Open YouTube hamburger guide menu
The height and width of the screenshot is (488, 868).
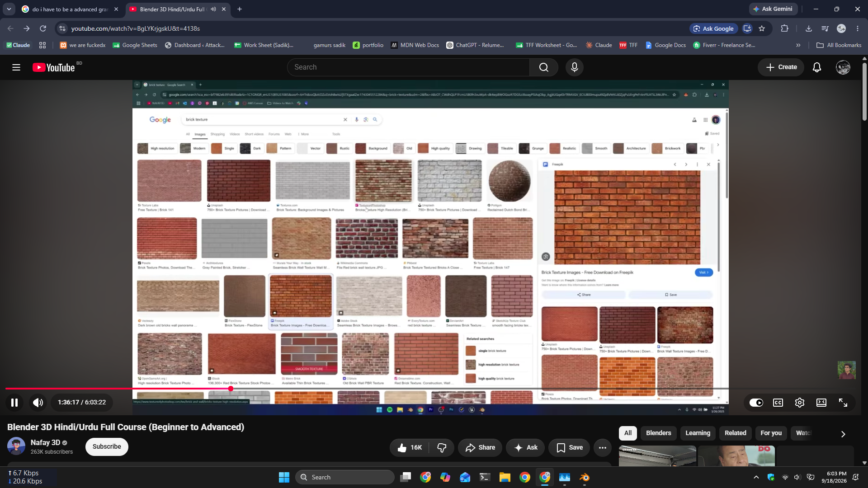(x=16, y=67)
